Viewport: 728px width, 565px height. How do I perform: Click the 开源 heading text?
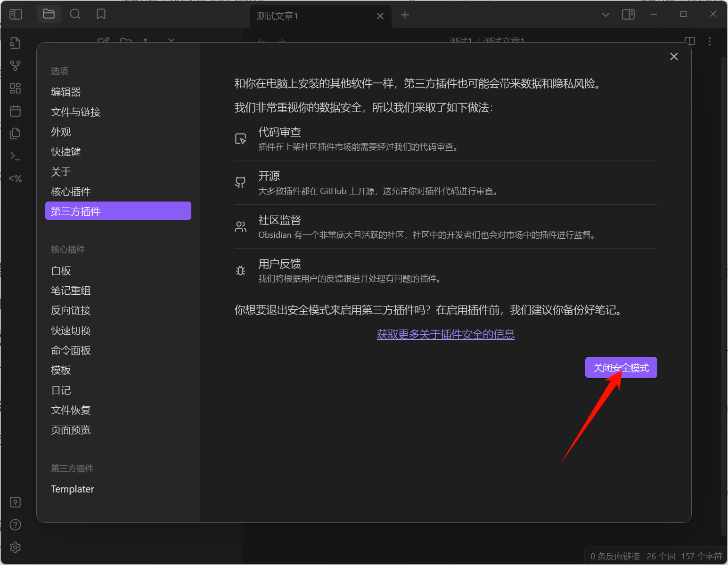(269, 176)
